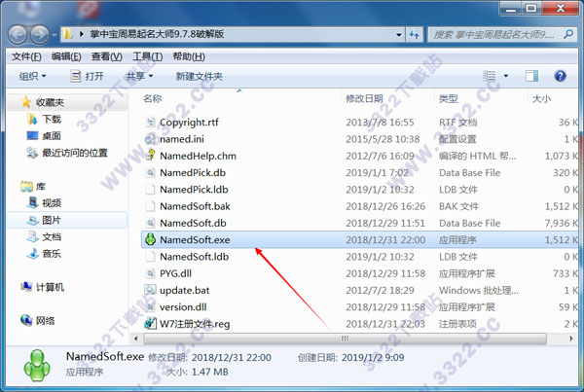
Task: Open the recent pages dropdown arrow
Action: click(55, 35)
